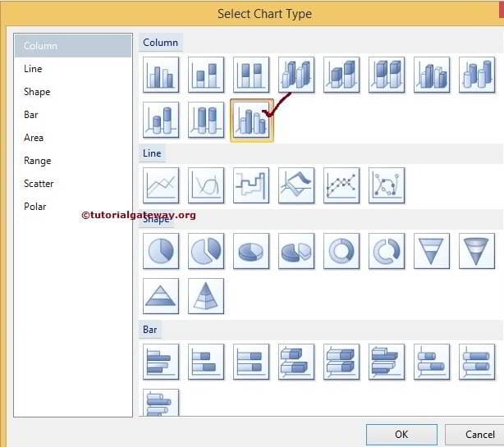
Task: Select the 3-D Column chart icon
Action: [x=432, y=75]
